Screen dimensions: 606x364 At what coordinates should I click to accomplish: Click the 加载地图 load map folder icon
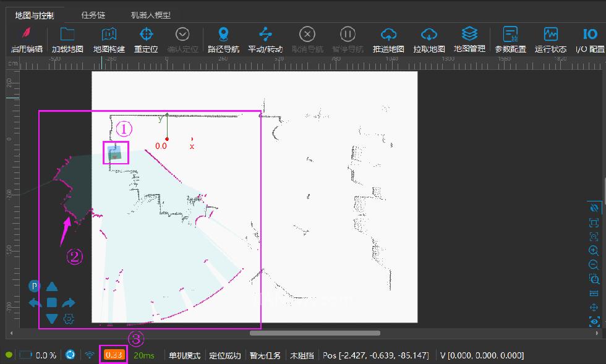click(67, 35)
